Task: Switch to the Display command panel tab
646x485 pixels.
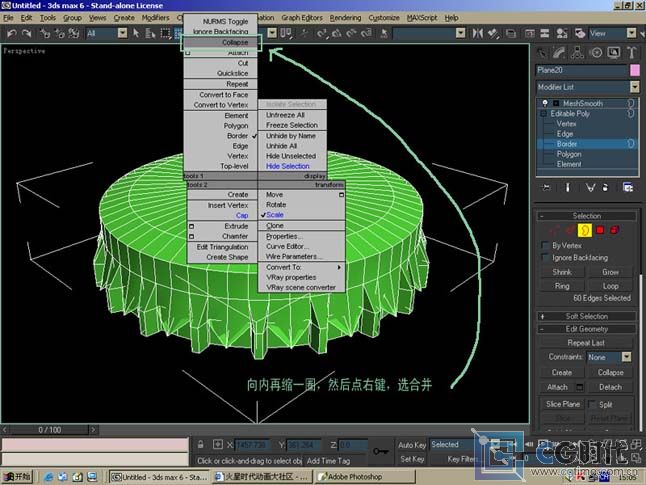Action: 614,53
